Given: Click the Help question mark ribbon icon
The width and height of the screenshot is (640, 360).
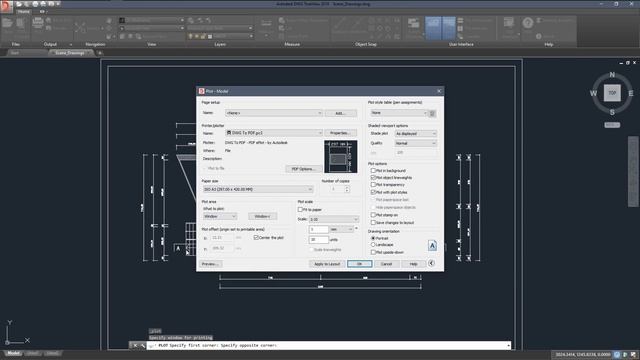Looking at the screenshot, I should click(x=527, y=23).
